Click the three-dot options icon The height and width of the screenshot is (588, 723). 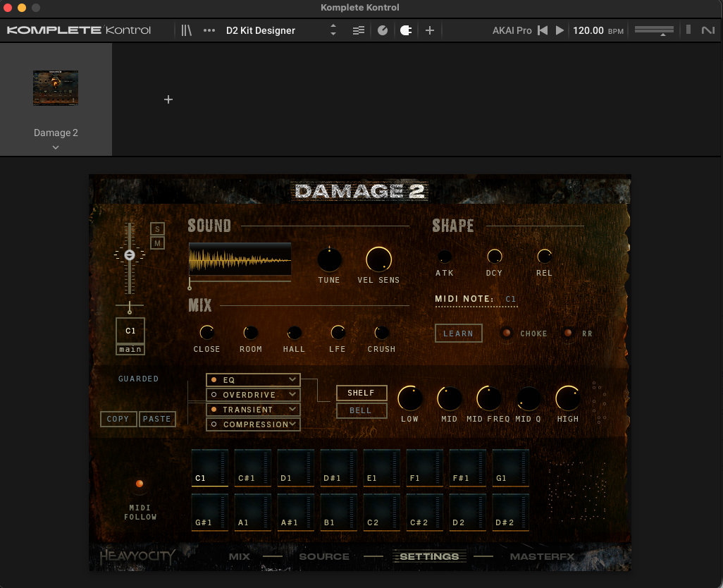click(209, 30)
